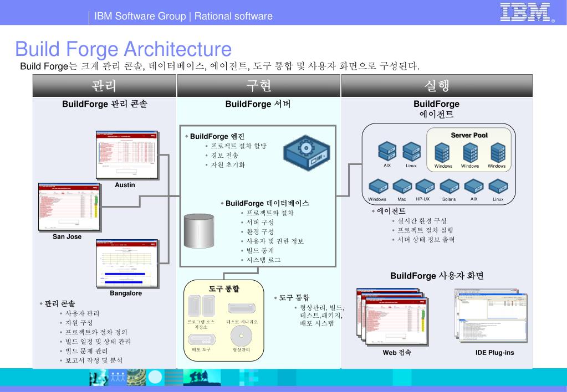Click the "프로젝트와 절차 정의" bullet
This screenshot has height=392, width=567.
click(96, 332)
